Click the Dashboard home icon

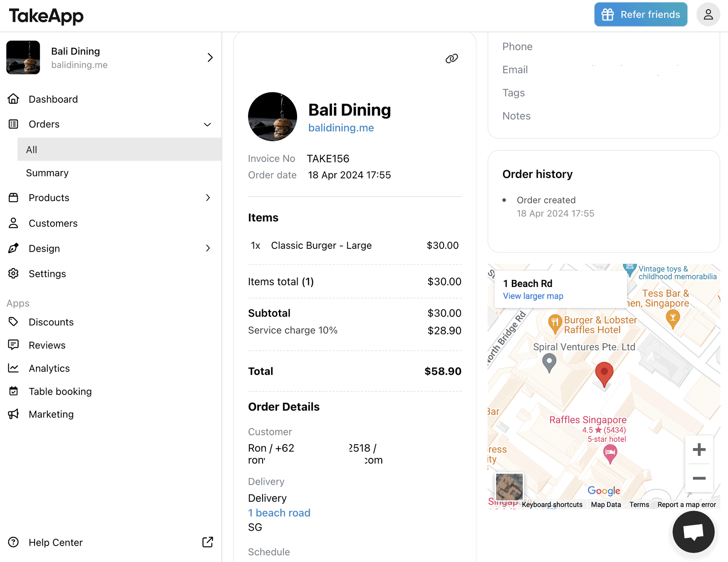click(x=14, y=99)
